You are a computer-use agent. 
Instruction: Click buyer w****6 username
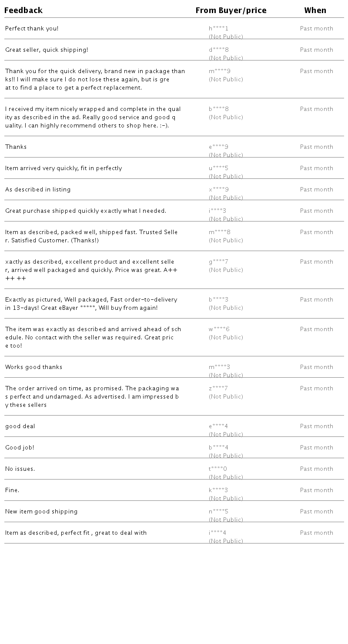[219, 329]
